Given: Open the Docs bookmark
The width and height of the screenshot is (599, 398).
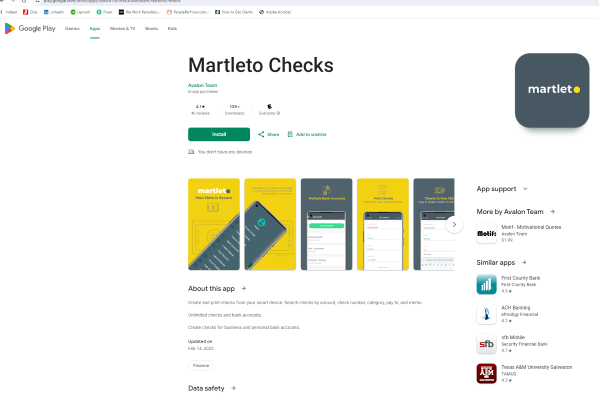Looking at the screenshot, I should 30,12.
